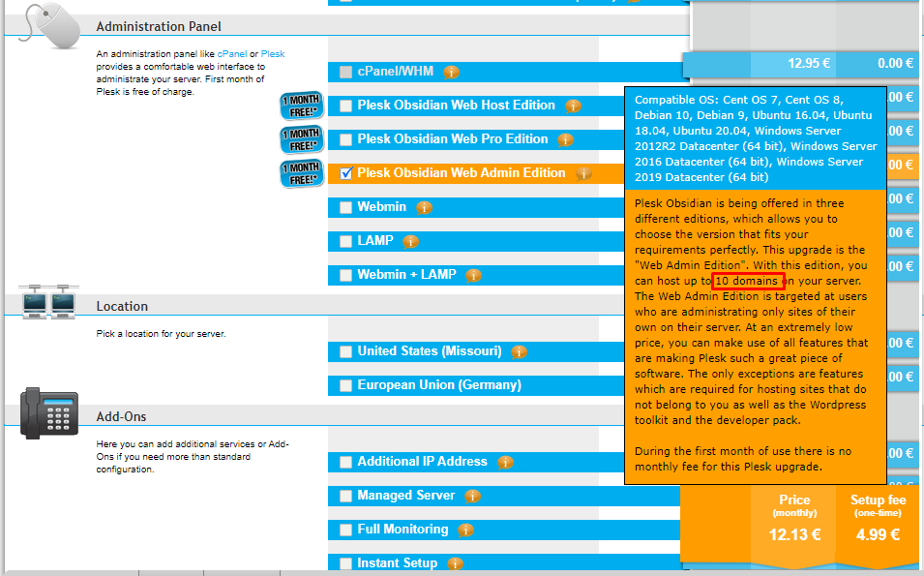Check the Additional IP Address checkbox

coord(346,462)
